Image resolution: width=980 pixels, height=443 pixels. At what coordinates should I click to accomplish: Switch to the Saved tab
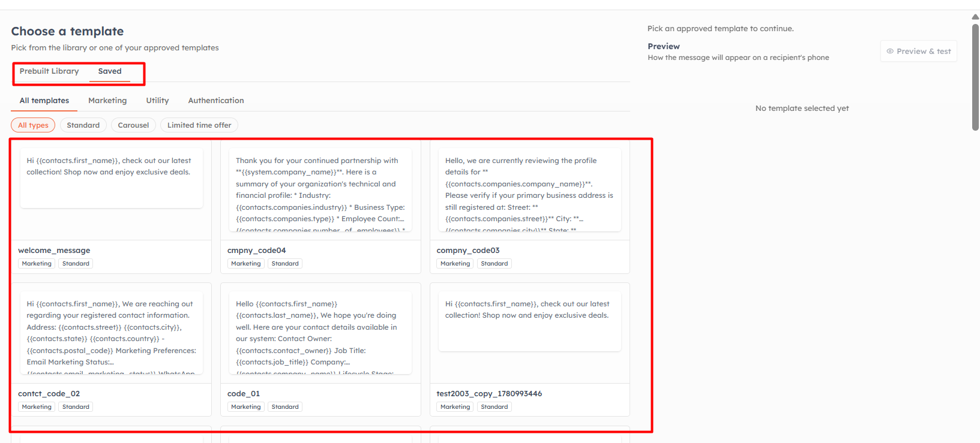[x=110, y=71]
